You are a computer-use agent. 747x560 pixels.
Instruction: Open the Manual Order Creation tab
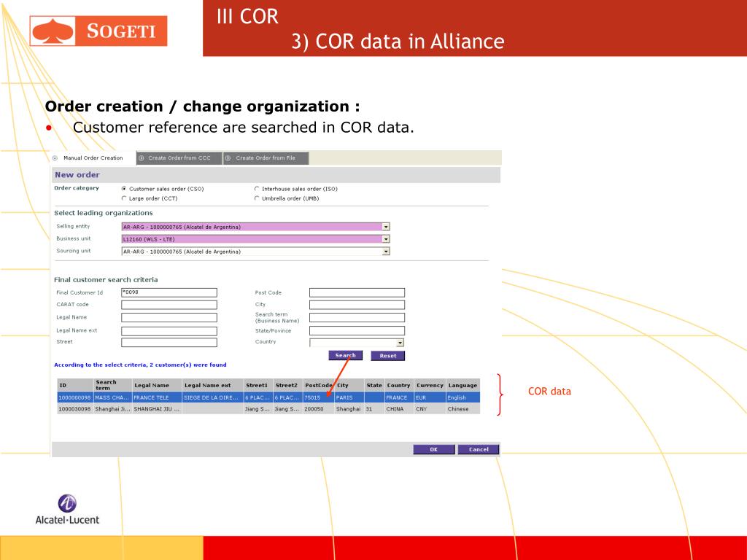(93, 158)
